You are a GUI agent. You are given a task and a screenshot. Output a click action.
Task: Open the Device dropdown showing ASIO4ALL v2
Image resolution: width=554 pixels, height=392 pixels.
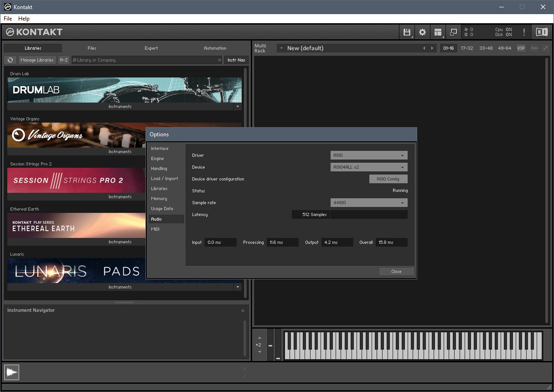(369, 167)
